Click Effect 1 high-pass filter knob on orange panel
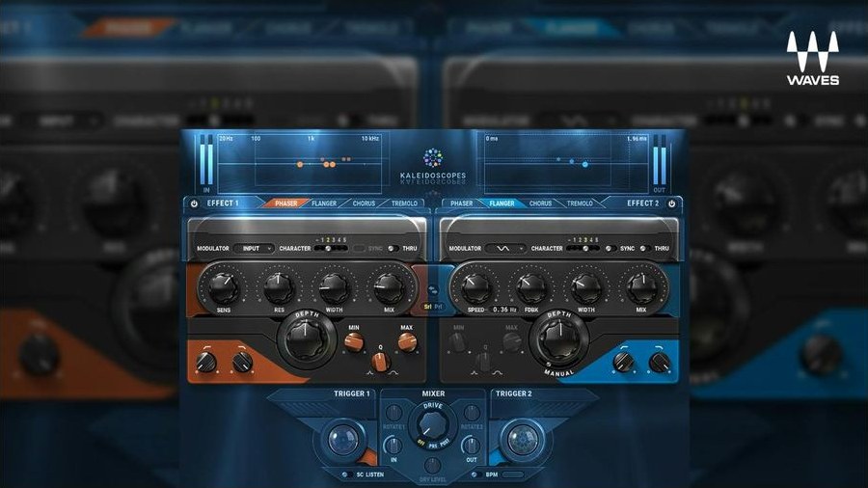Image resolution: width=868 pixels, height=488 pixels. (206, 363)
